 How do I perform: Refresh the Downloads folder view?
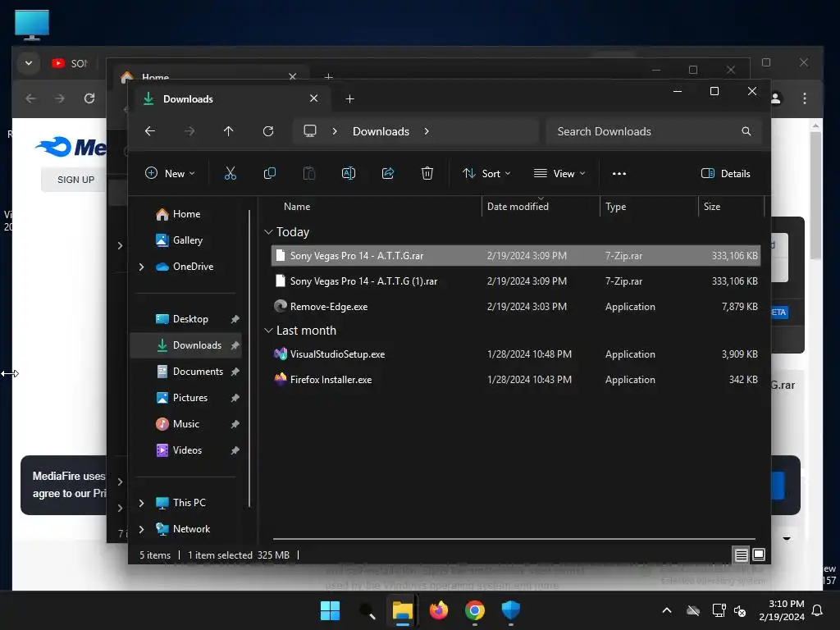click(x=268, y=131)
